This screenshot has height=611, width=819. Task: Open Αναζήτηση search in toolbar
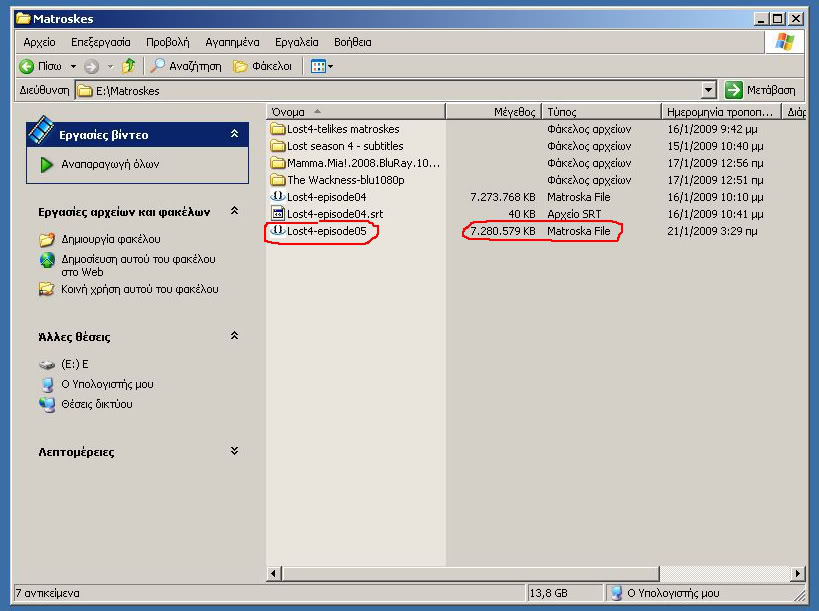186,66
